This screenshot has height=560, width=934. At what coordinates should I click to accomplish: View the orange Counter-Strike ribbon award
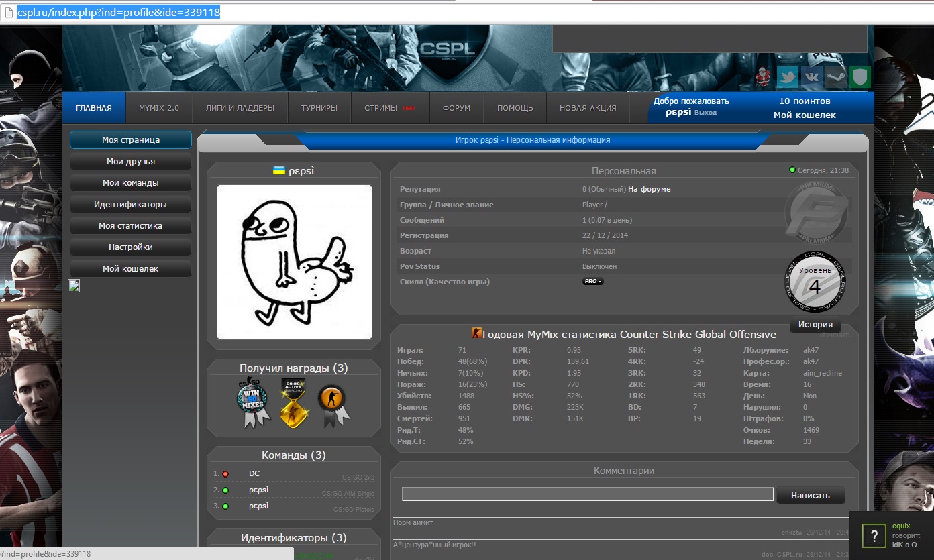point(333,405)
